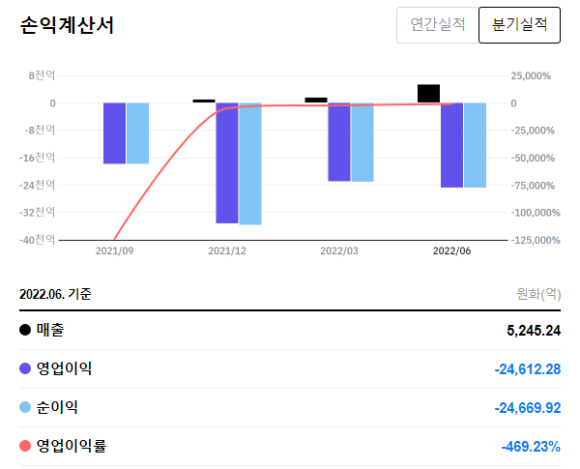The height and width of the screenshot is (469, 580).
Task: Click the 8천억 left axis label
Action: (42, 76)
